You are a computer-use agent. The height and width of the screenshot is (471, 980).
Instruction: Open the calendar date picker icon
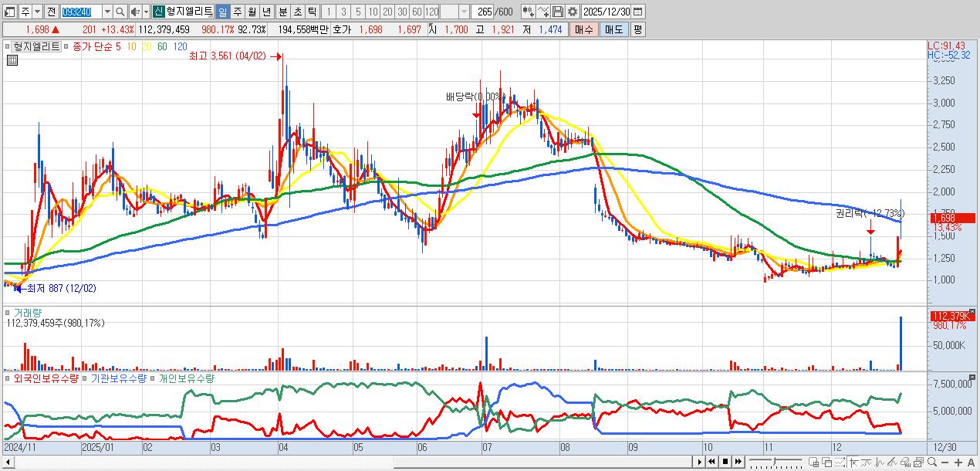pyautogui.click(x=637, y=12)
